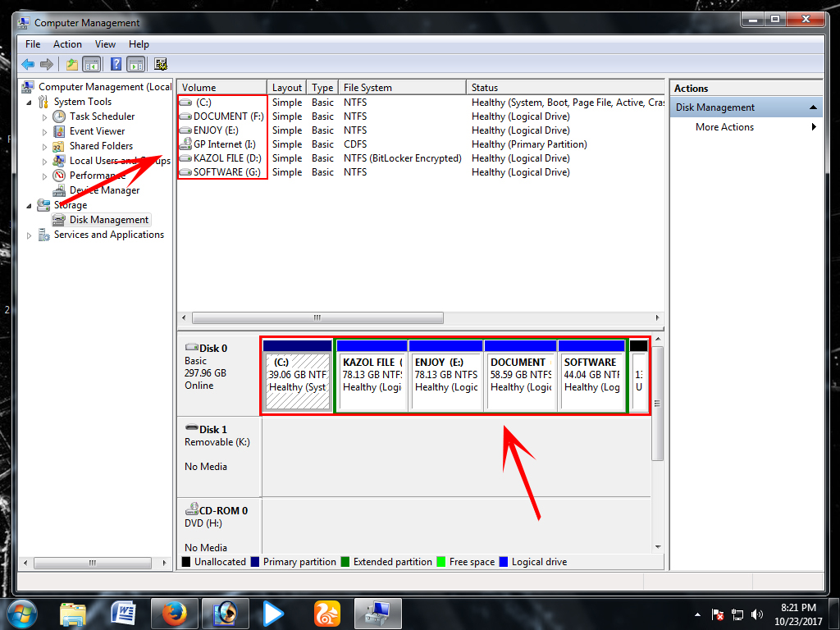Select the SOFTWARE (G:) volume row
This screenshot has height=630, width=840.
tap(421, 172)
